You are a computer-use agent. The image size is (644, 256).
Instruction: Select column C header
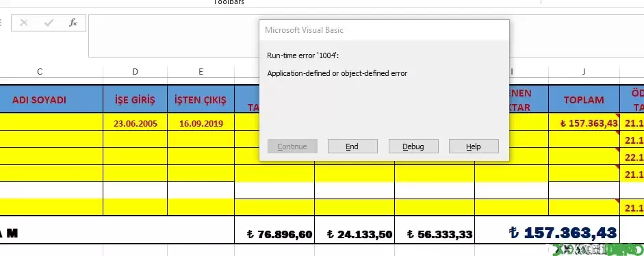(40, 71)
